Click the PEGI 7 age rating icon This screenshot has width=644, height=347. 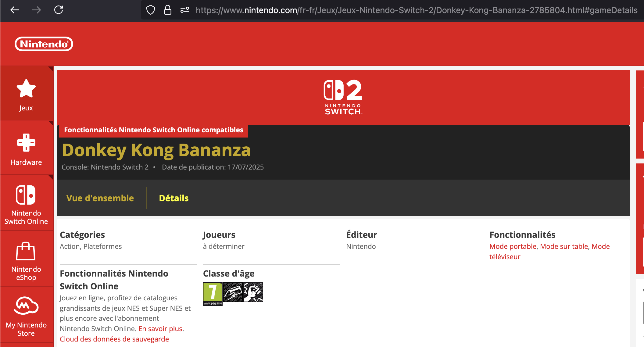pyautogui.click(x=213, y=294)
